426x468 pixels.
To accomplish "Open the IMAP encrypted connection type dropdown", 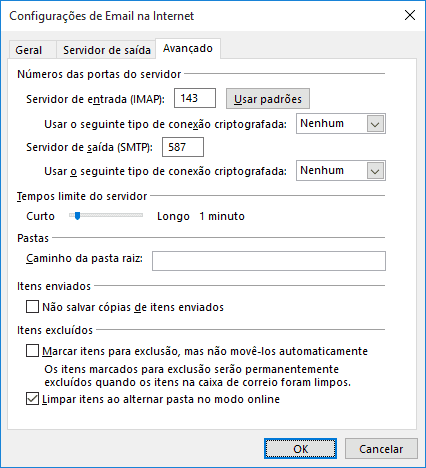I will (x=341, y=124).
